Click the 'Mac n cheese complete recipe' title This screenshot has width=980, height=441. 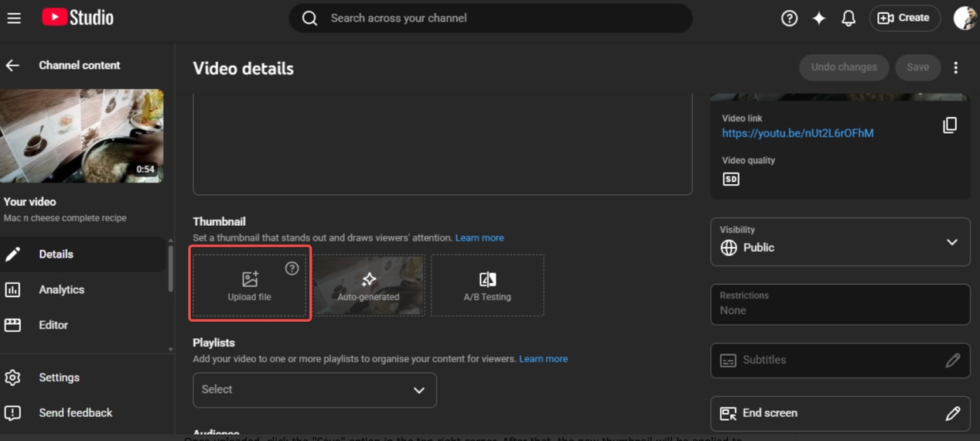[x=65, y=218]
